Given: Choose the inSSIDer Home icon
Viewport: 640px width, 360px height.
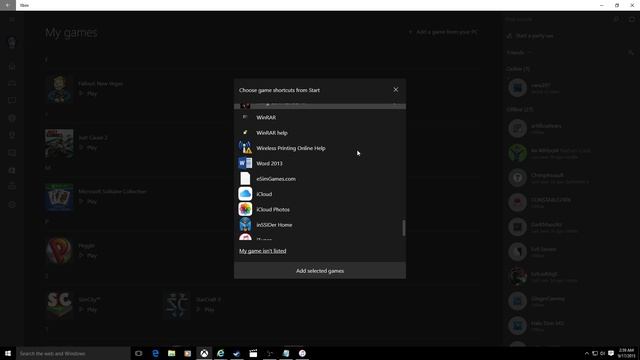Looking at the screenshot, I should click(245, 224).
